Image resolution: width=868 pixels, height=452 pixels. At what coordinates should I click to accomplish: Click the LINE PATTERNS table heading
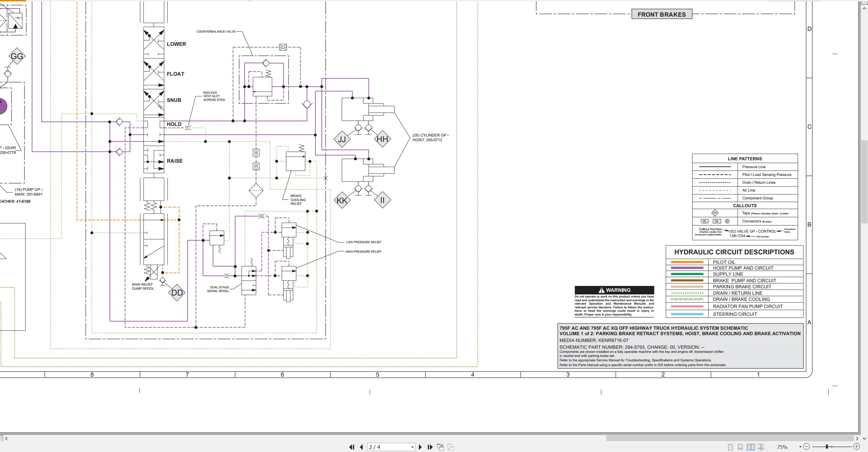[x=745, y=159]
